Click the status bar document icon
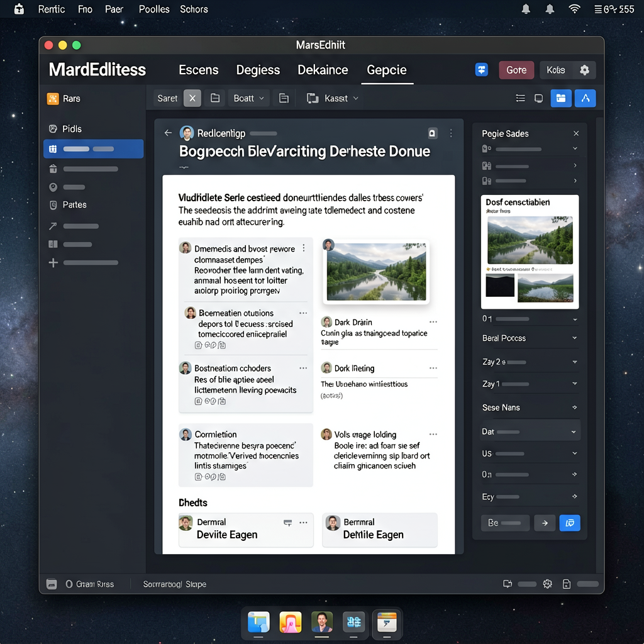 coord(567,584)
